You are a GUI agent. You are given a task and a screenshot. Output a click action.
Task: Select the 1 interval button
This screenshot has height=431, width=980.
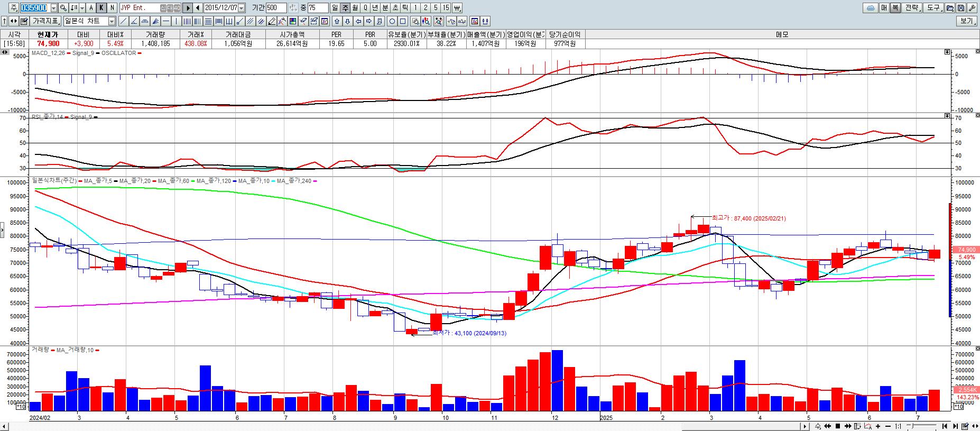[x=414, y=8]
